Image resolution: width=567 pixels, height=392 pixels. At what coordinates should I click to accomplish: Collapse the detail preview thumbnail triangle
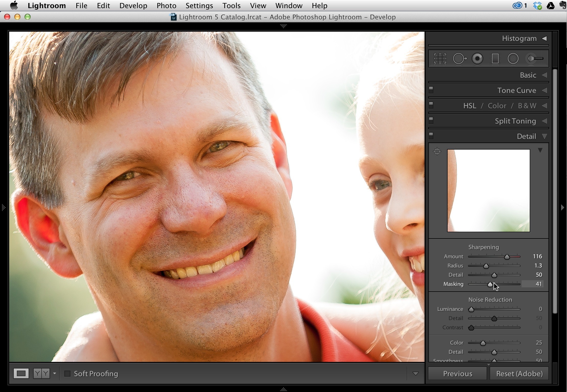pyautogui.click(x=540, y=150)
